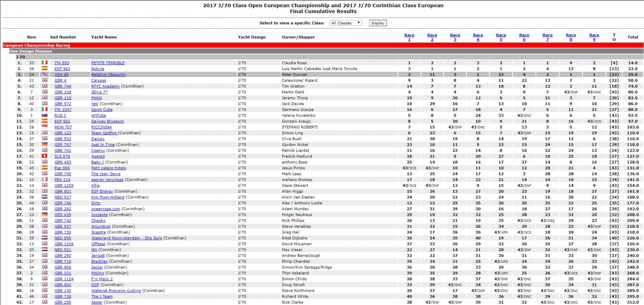Open the PETITE TERRIBLE yacht link
The width and height of the screenshot is (644, 305).
[108, 63]
